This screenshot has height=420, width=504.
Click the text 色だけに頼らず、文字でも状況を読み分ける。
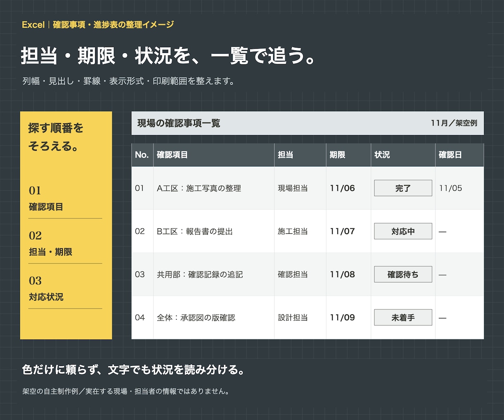[x=134, y=370]
